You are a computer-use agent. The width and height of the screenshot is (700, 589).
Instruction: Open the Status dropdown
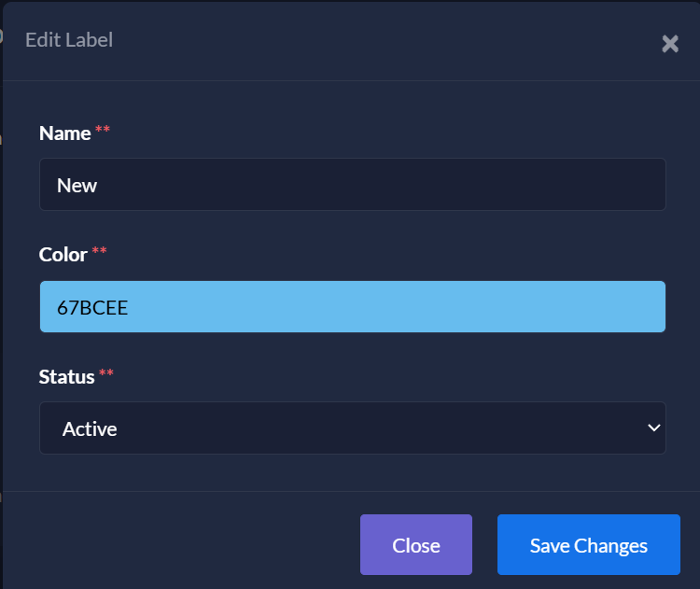pos(352,428)
